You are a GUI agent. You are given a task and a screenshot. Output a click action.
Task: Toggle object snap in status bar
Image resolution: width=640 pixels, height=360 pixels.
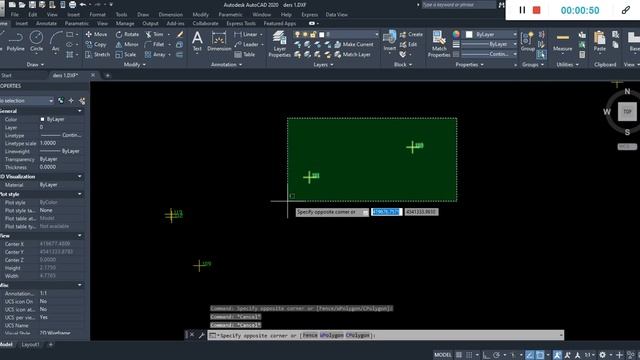point(540,355)
